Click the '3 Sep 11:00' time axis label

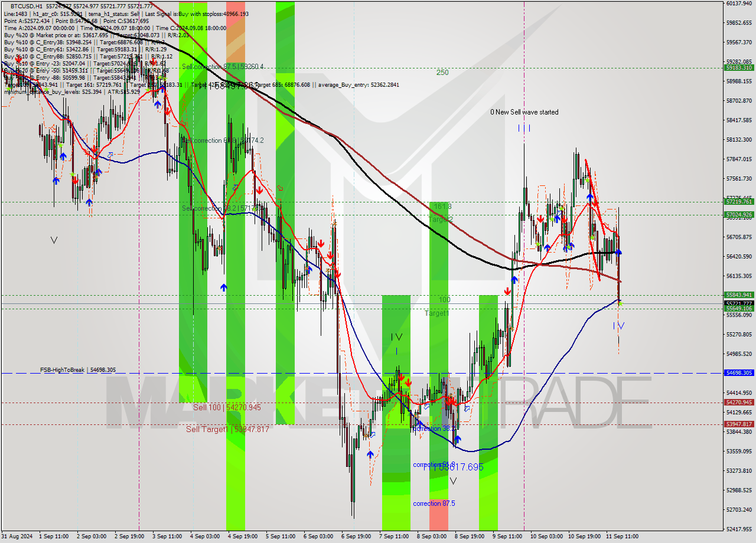pos(167,537)
